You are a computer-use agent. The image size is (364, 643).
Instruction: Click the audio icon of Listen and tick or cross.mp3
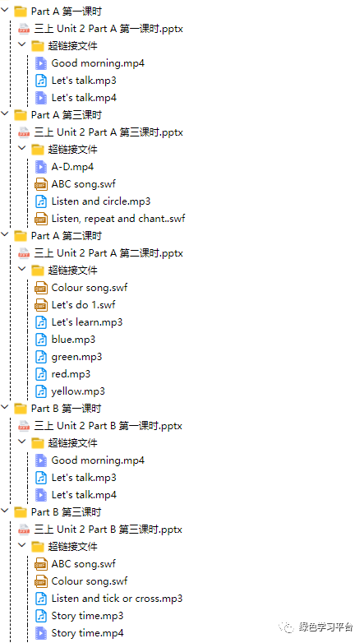(x=41, y=599)
